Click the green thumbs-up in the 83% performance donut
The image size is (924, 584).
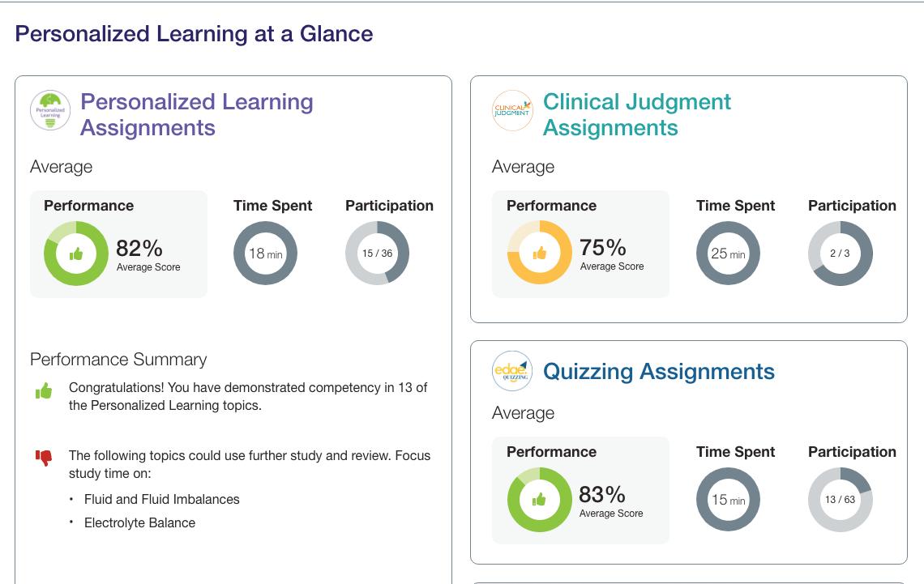point(539,500)
